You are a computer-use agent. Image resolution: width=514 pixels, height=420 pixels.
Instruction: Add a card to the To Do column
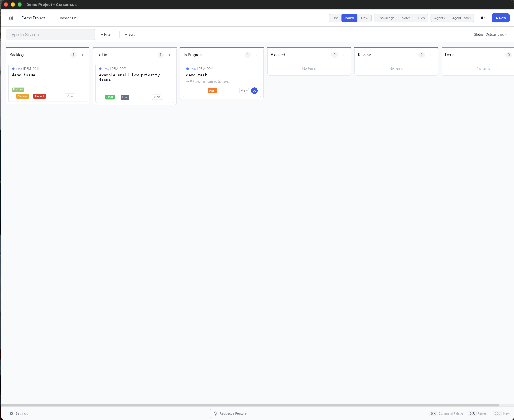pos(169,55)
